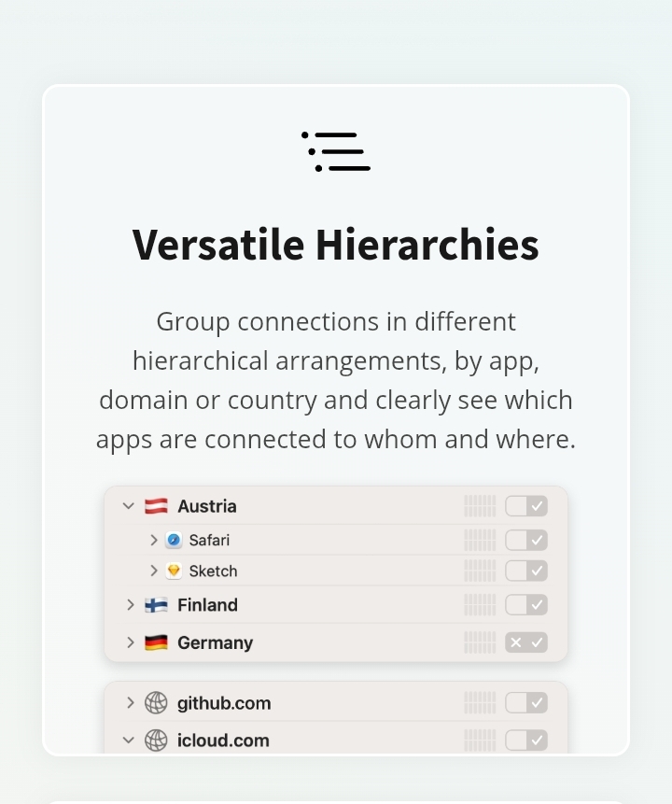Click the globe icon beside icloud.com

click(x=156, y=741)
